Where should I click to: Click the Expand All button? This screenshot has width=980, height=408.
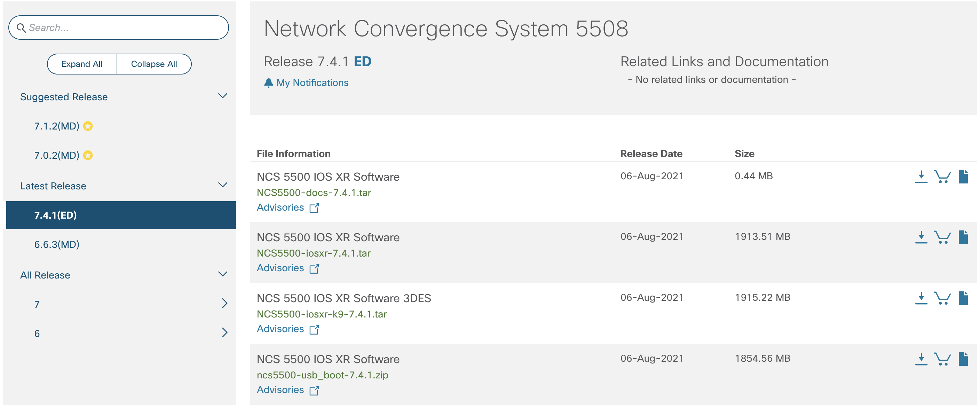pyautogui.click(x=82, y=64)
